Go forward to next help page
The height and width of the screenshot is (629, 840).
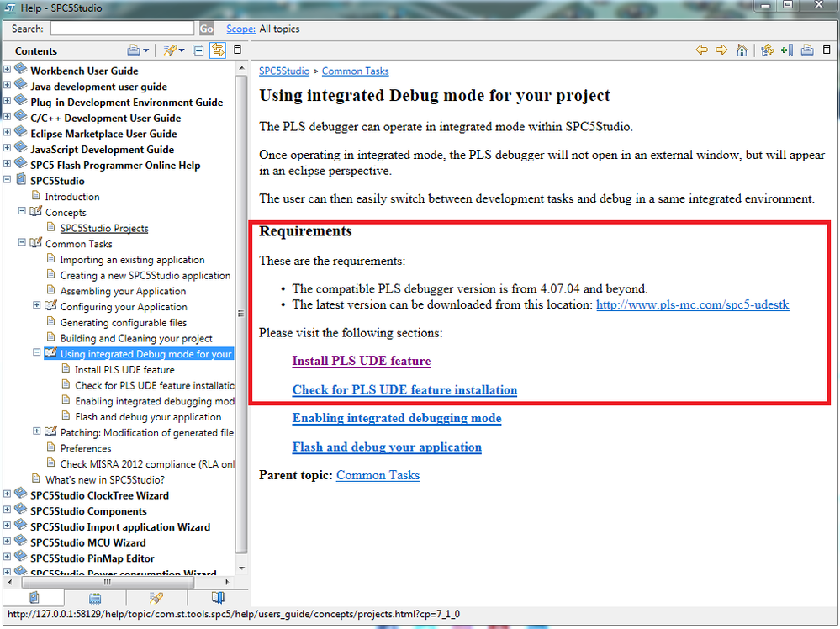[721, 50]
